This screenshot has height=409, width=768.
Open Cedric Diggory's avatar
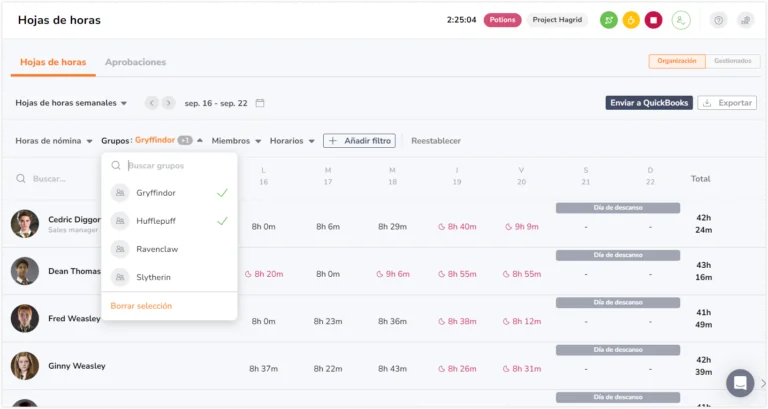(x=24, y=224)
